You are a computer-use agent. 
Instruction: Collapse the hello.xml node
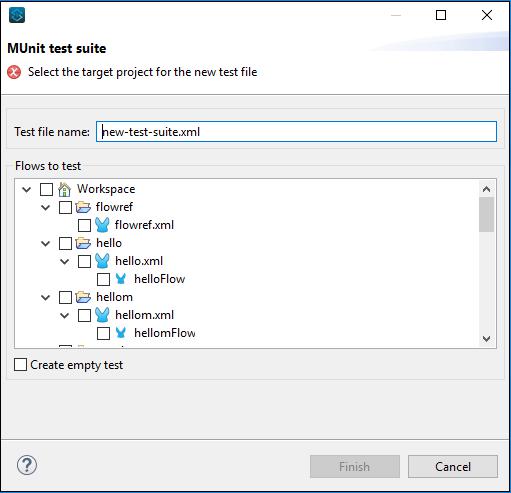tap(65, 262)
